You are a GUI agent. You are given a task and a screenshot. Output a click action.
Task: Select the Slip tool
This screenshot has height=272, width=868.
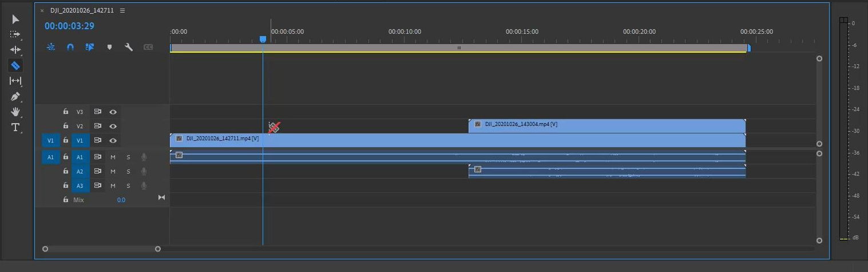tap(15, 81)
